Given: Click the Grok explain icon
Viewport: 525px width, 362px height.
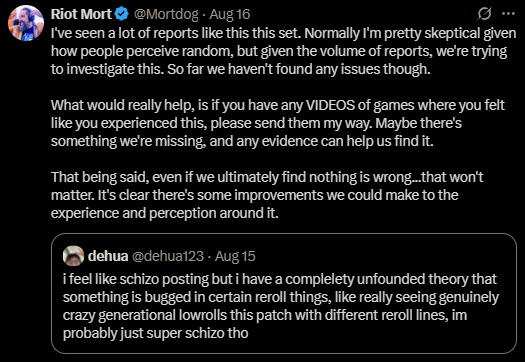Looking at the screenshot, I should (484, 14).
